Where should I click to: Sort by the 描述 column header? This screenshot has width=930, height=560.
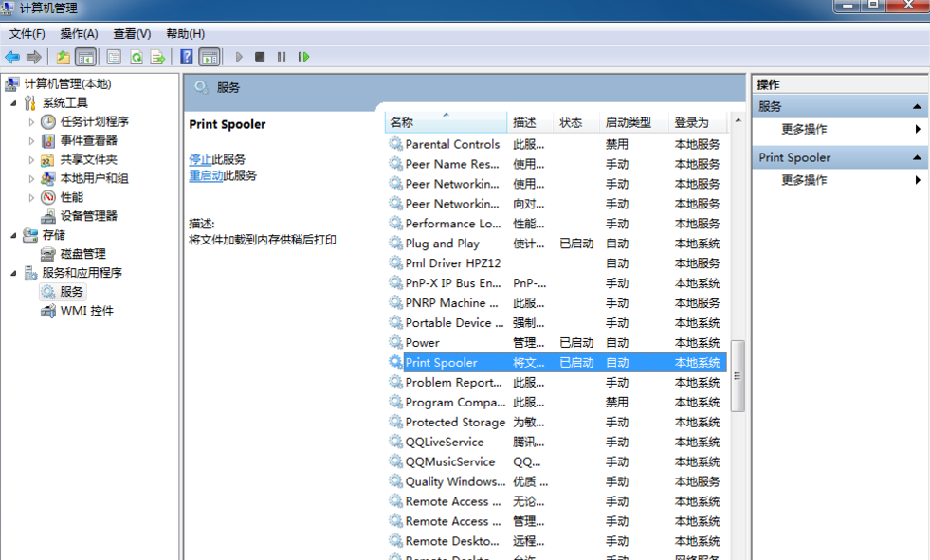[x=530, y=122]
